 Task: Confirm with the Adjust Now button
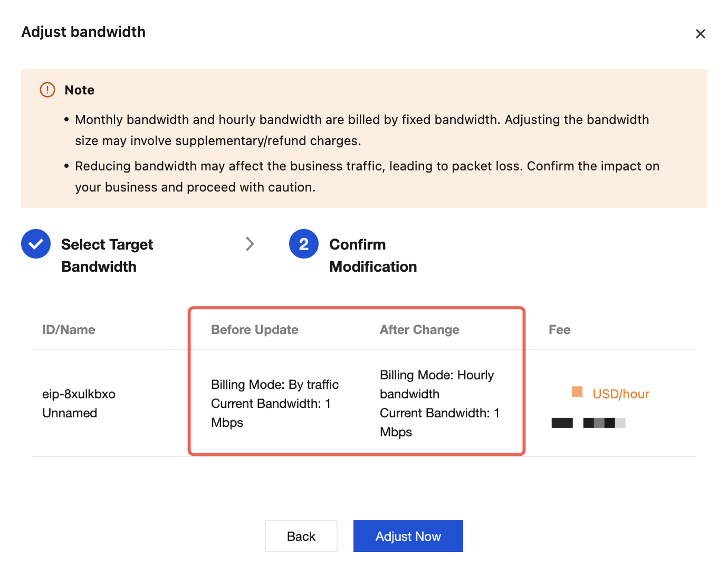click(x=408, y=536)
